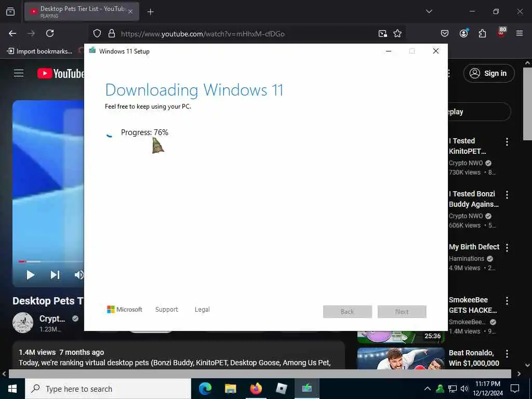Open network status tray icon
This screenshot has width=532, height=399.
pyautogui.click(x=453, y=389)
